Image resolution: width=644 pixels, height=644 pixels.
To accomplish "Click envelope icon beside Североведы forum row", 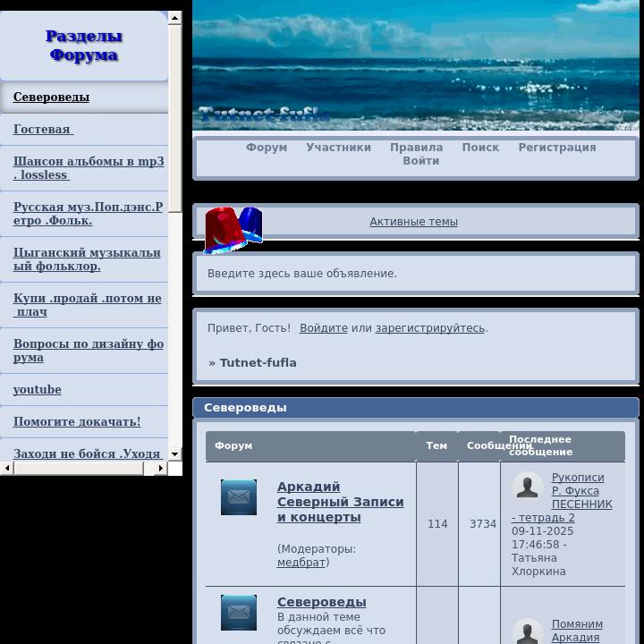I will point(239,613).
